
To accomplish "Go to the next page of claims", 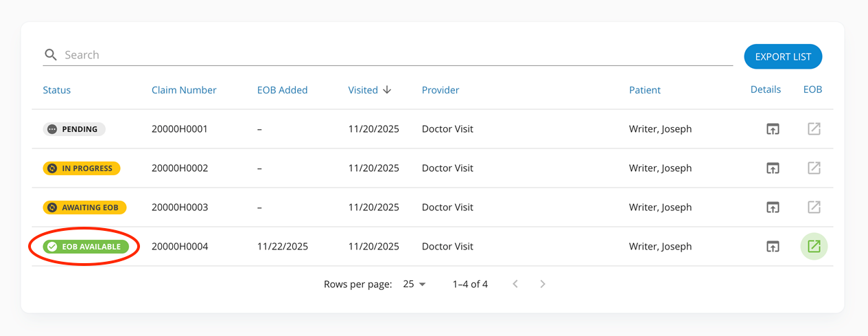I will [543, 284].
